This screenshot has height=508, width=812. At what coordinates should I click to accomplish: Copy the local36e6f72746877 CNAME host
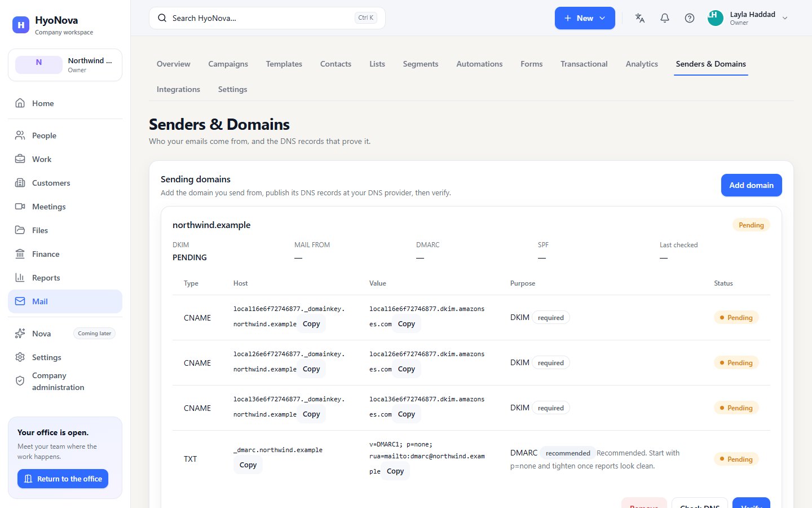coord(311,414)
